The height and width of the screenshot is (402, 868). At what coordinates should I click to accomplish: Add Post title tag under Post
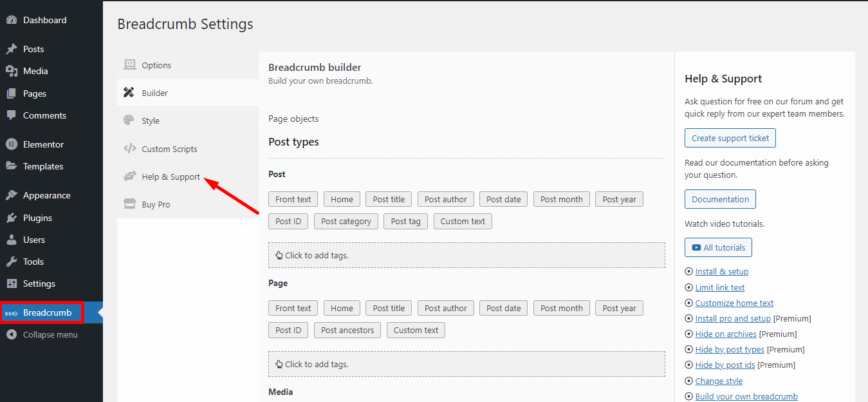tap(389, 199)
